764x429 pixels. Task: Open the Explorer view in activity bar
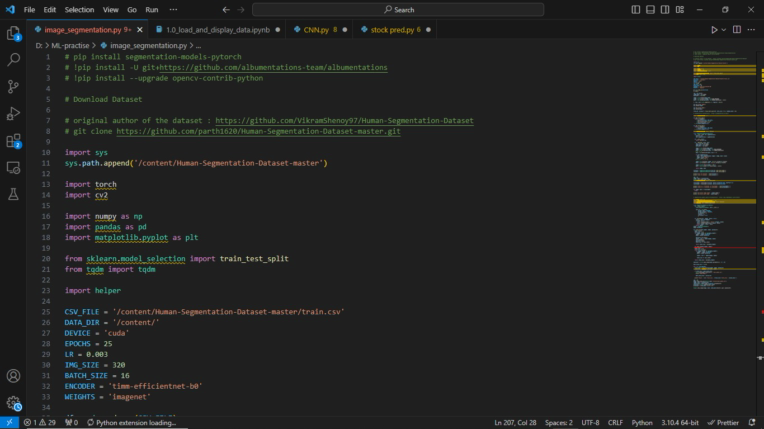[13, 33]
